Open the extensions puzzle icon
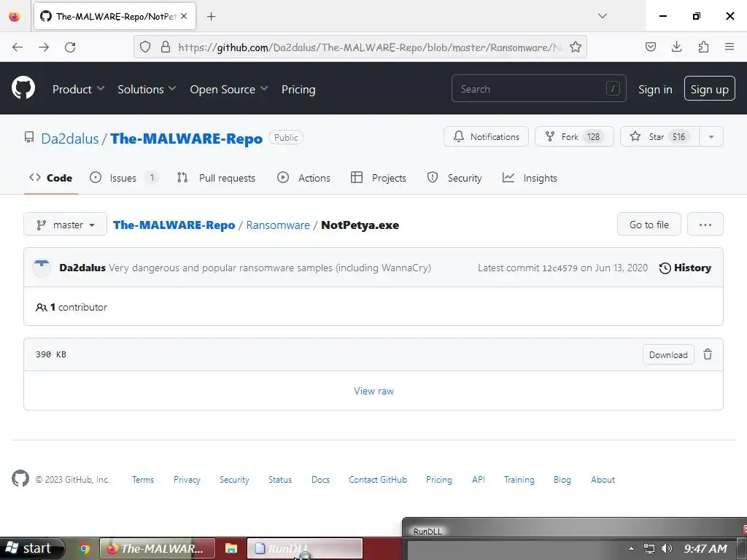 tap(703, 47)
